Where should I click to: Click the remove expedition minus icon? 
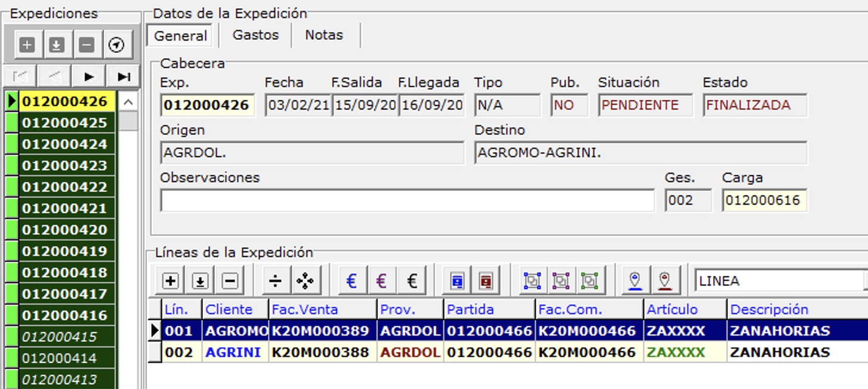pyautogui.click(x=87, y=45)
